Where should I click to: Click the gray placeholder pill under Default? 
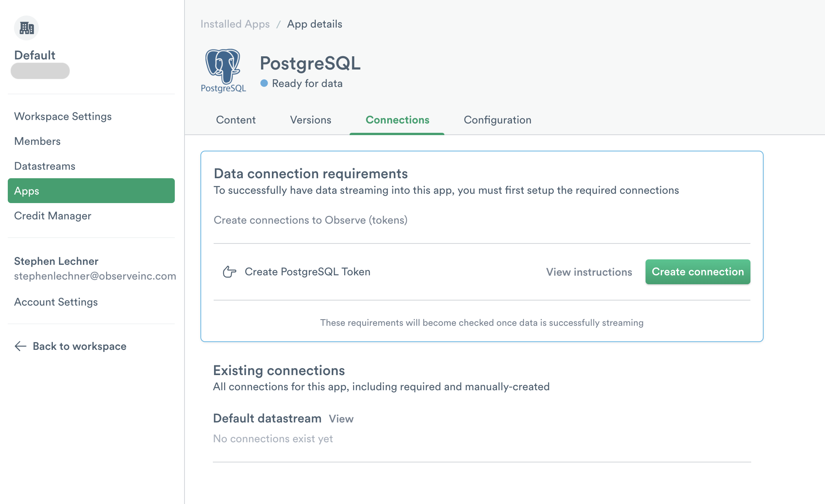[x=40, y=71]
